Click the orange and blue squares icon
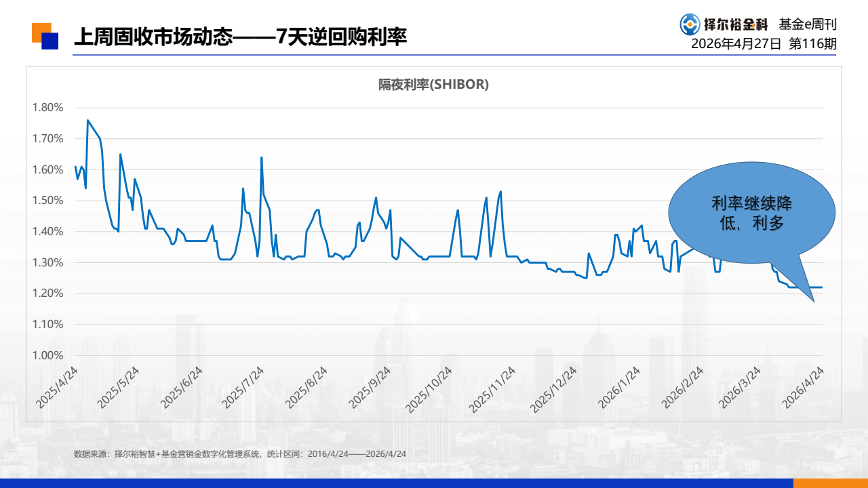868x488 pixels. pyautogui.click(x=45, y=36)
